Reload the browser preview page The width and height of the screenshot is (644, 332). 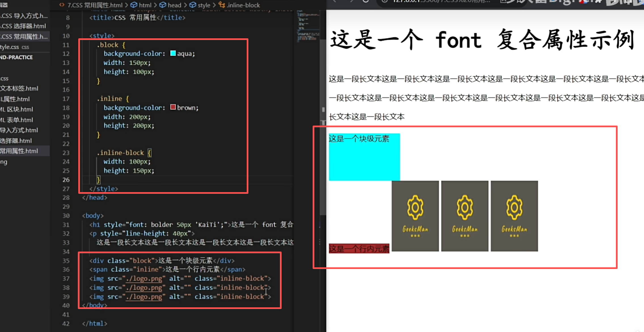(x=366, y=1)
